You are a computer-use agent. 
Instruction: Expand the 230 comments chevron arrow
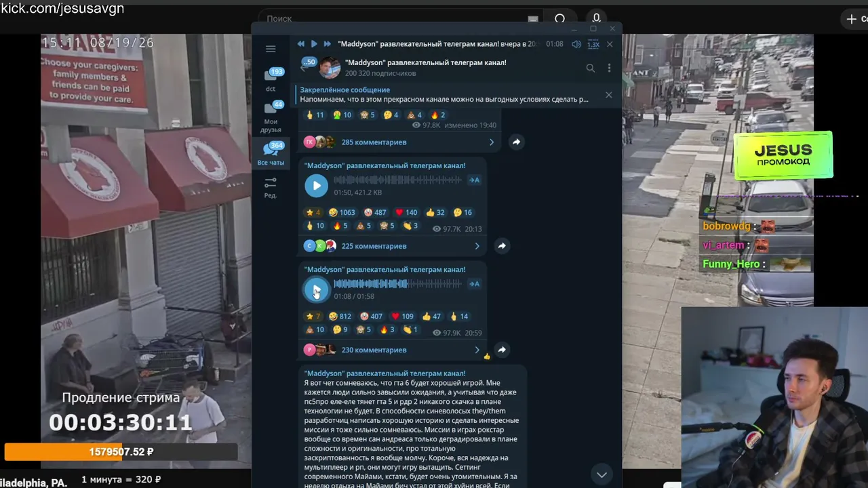477,350
